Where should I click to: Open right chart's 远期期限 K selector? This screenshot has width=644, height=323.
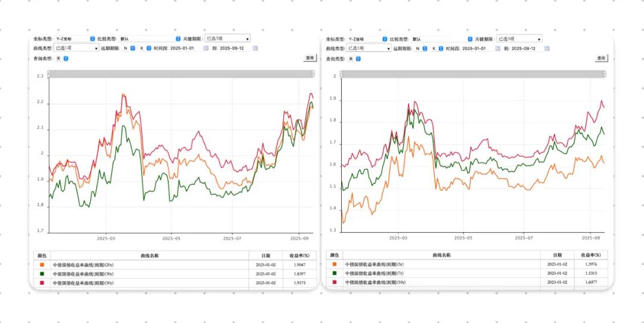coord(441,48)
